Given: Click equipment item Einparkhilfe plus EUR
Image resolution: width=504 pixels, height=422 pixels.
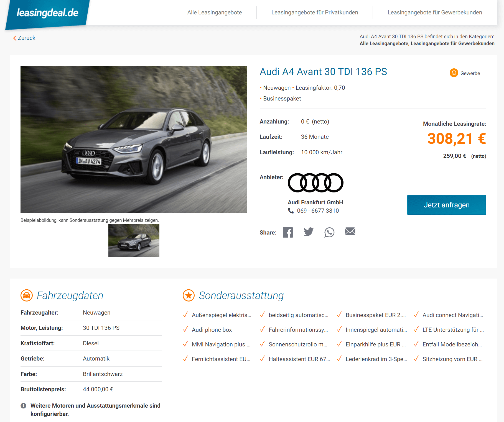Looking at the screenshot, I should (376, 344).
